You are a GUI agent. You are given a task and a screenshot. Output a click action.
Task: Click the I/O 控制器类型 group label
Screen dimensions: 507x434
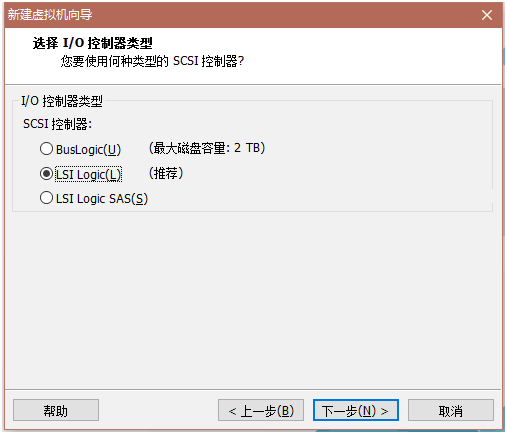[x=62, y=101]
